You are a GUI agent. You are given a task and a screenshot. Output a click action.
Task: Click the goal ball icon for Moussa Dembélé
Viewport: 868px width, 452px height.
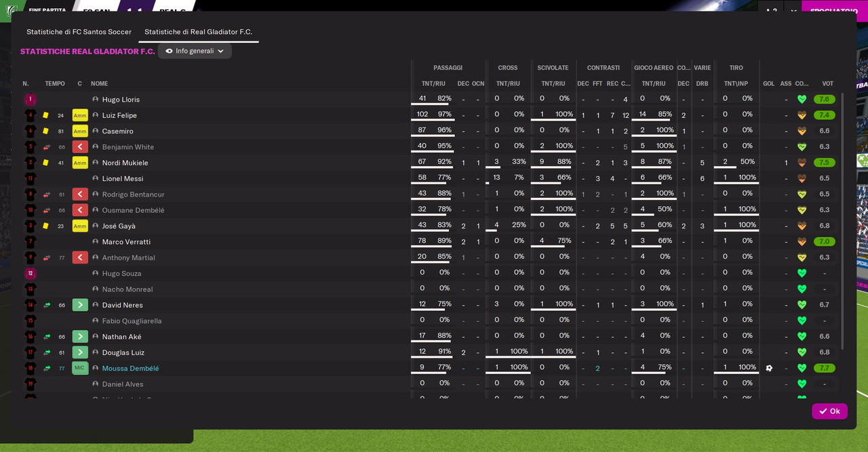coord(769,368)
